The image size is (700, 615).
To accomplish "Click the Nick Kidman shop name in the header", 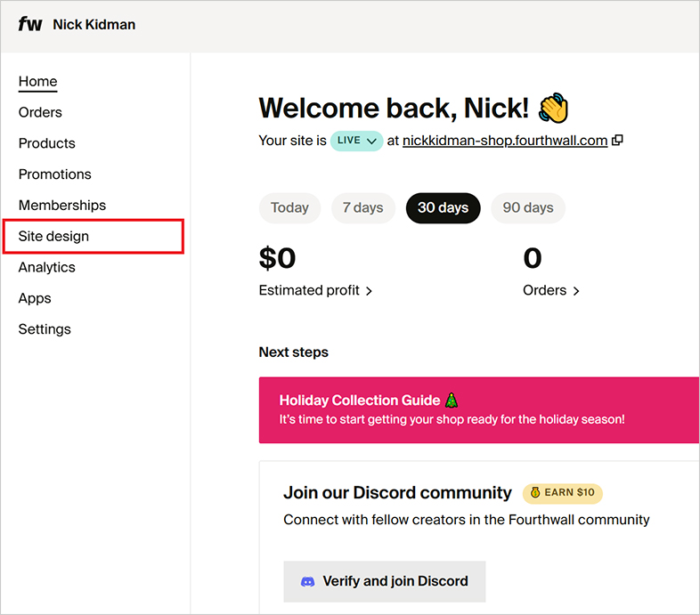I will (94, 25).
